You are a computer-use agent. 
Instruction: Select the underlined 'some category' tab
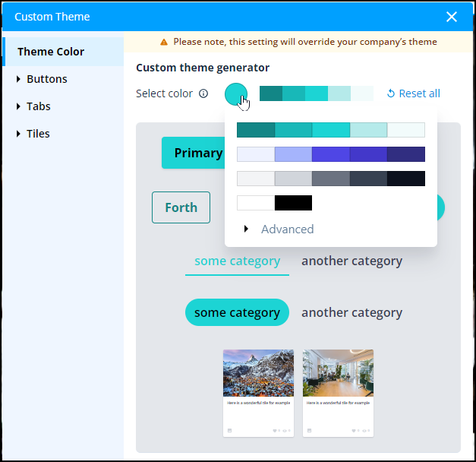[x=237, y=261]
